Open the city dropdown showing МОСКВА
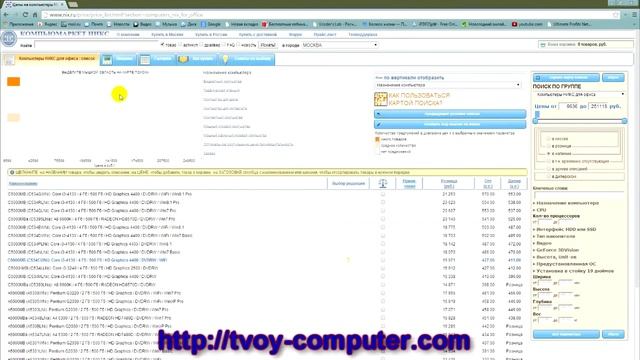 [340, 45]
